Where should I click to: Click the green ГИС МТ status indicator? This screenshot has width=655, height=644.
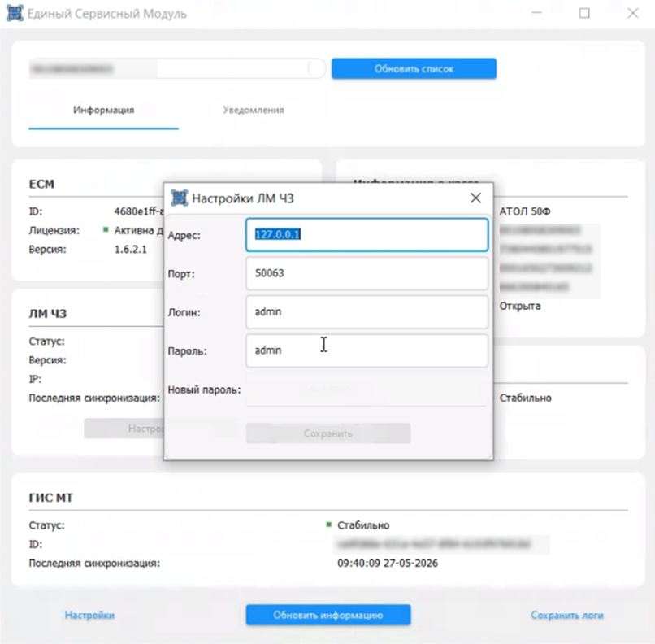tap(329, 524)
